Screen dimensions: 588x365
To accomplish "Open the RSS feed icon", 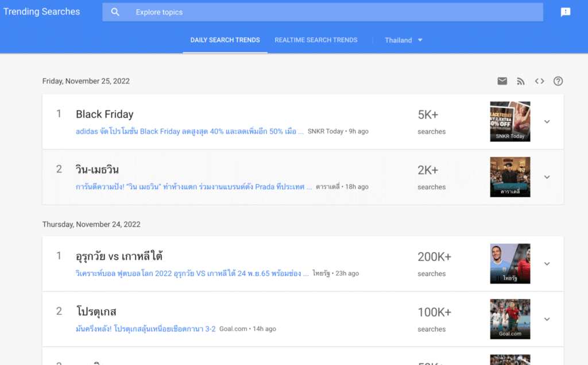I will [520, 81].
